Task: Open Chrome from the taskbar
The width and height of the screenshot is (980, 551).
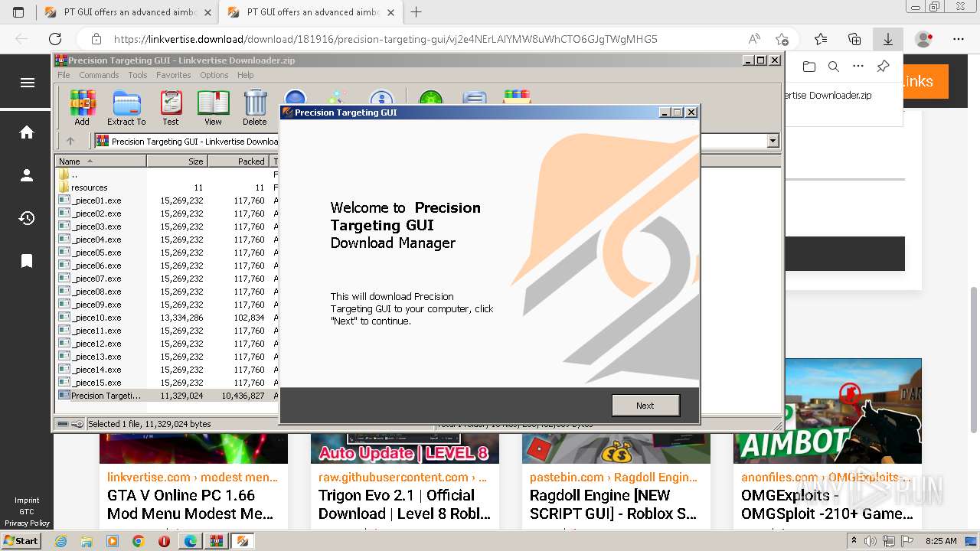Action: coord(139,541)
